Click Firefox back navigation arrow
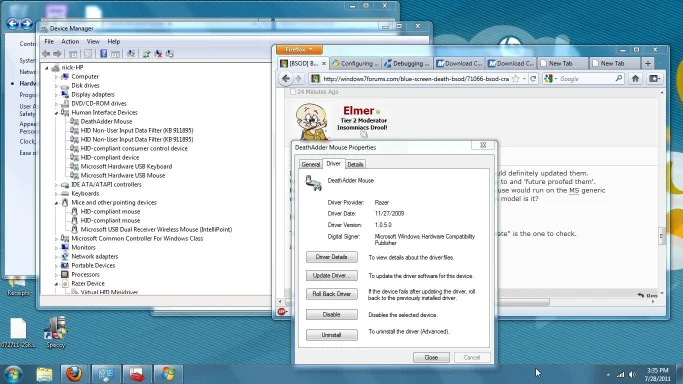The image size is (683, 384). point(286,79)
